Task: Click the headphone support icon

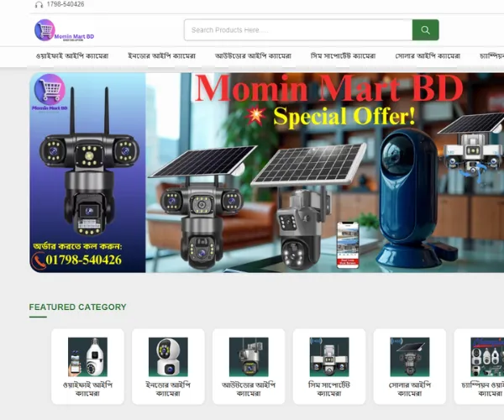Action: (39, 4)
